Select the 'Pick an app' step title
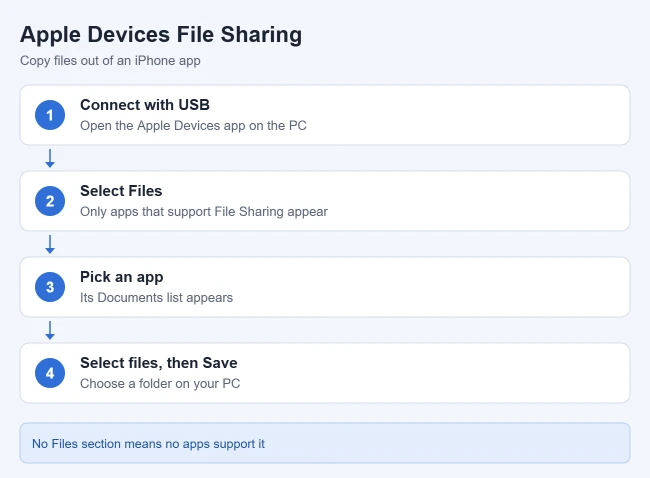The height and width of the screenshot is (478, 650). point(121,277)
